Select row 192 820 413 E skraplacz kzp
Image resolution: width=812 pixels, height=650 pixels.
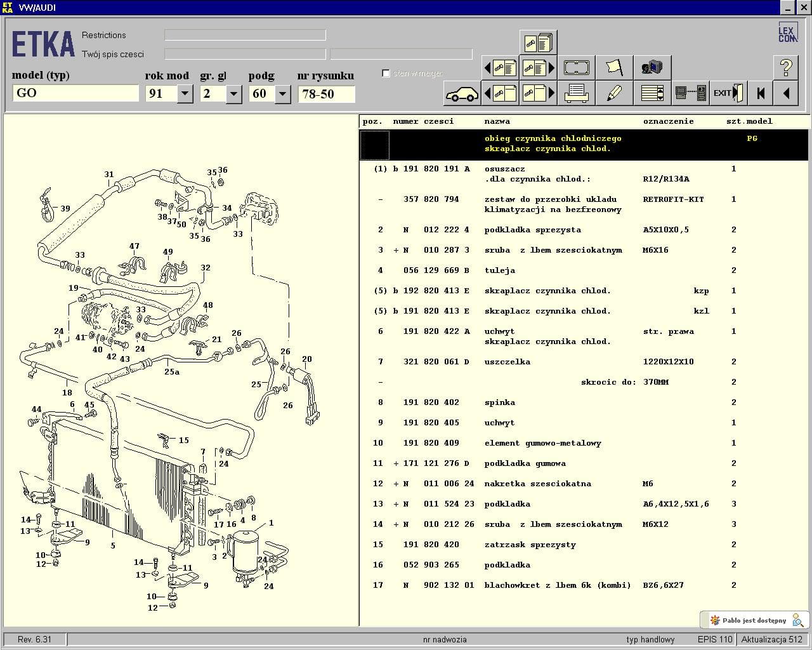(x=584, y=291)
